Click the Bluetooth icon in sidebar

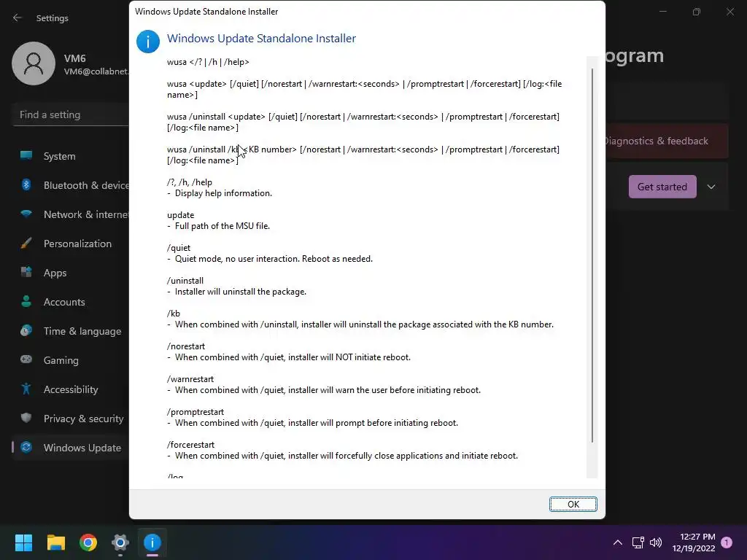pyautogui.click(x=26, y=184)
